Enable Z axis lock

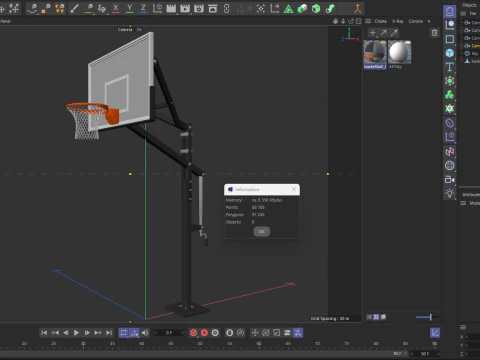[x=143, y=8]
